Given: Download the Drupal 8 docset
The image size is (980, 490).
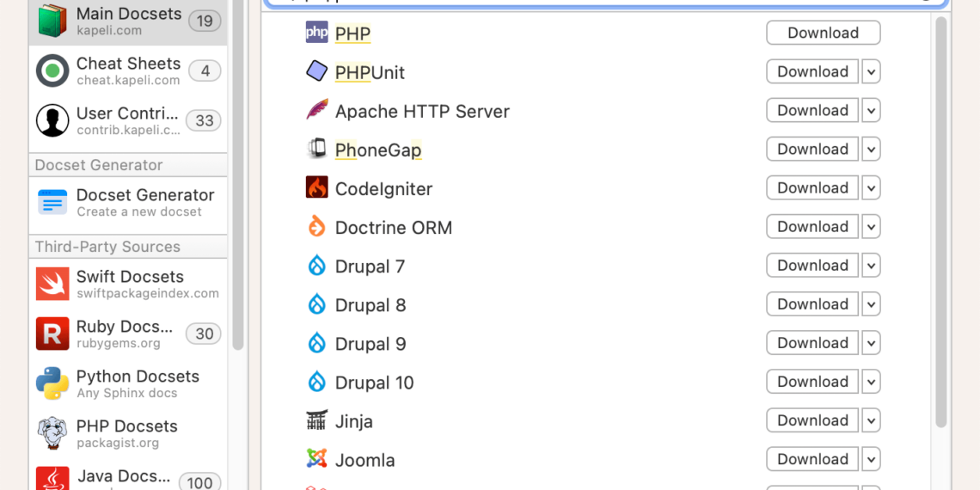Looking at the screenshot, I should pyautogui.click(x=812, y=303).
